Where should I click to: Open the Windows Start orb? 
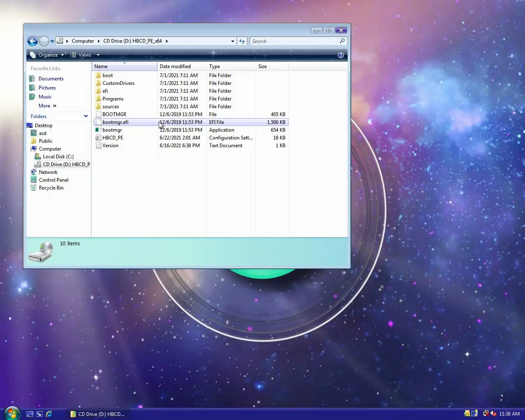click(x=12, y=413)
